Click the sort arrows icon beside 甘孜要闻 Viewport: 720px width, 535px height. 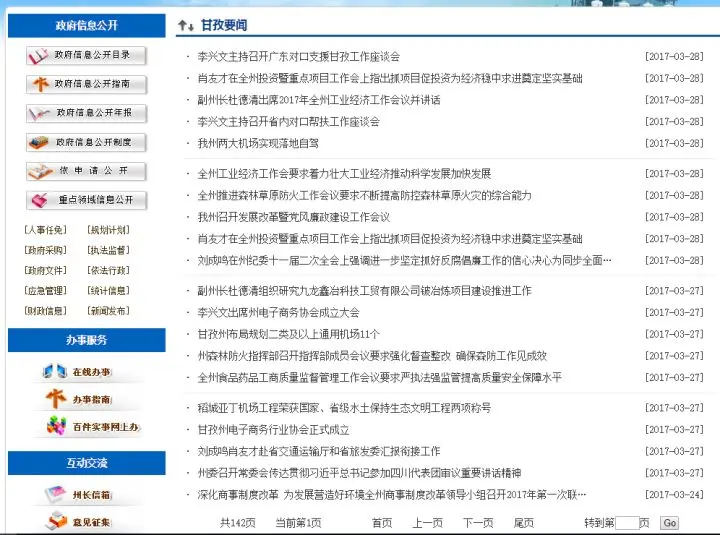click(186, 25)
